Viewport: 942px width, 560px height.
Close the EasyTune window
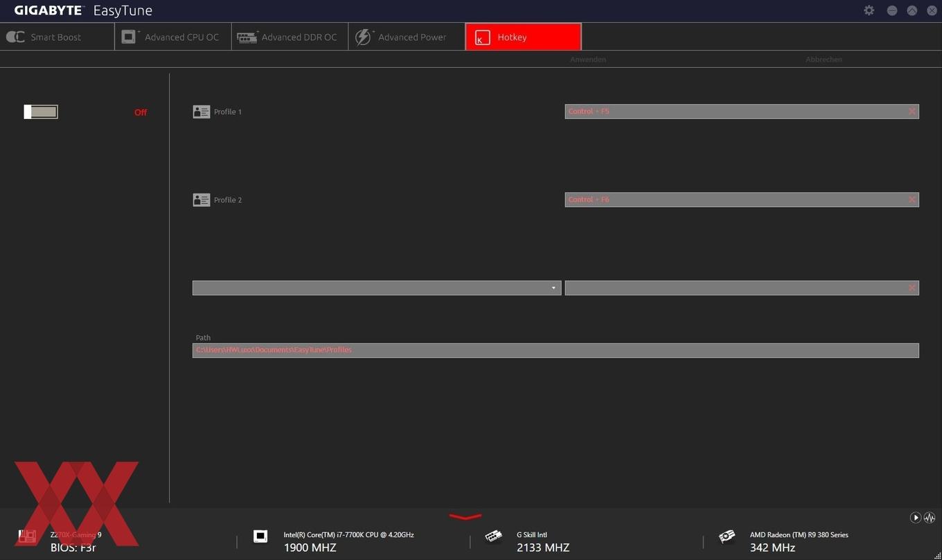point(932,10)
